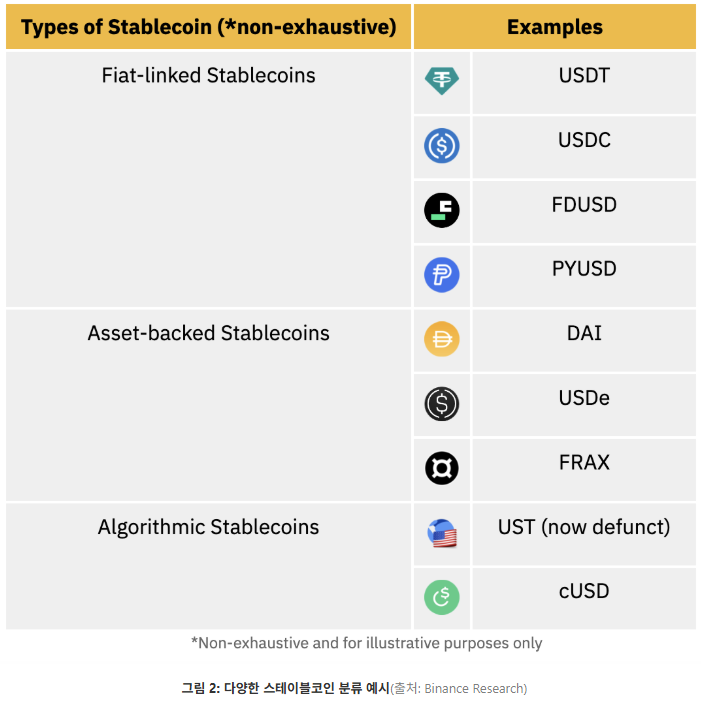Viewport: 701px width, 705px height.
Task: Click the FDUSD label text
Action: click(584, 205)
